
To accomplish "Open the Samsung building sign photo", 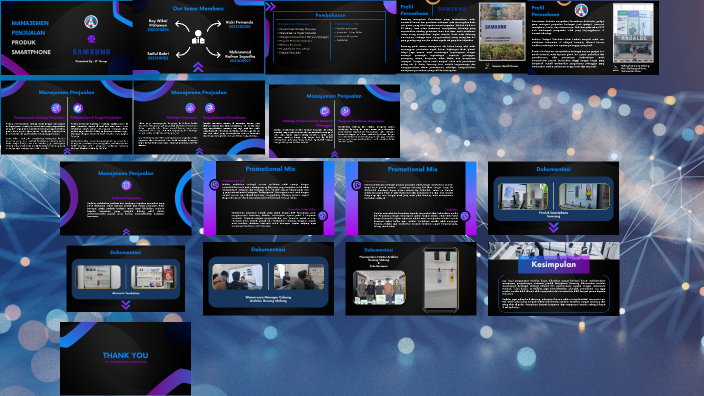I will click(502, 32).
